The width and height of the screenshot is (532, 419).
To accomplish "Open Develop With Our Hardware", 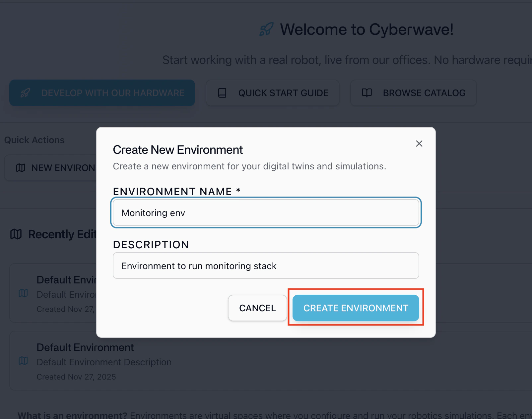I will [102, 93].
